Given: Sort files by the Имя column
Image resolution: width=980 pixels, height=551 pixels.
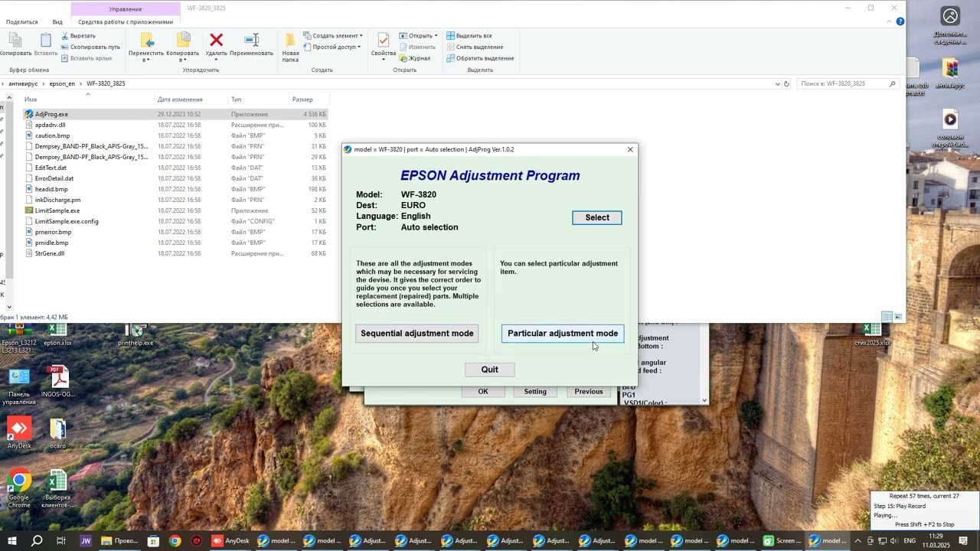Looking at the screenshot, I should tap(31, 99).
